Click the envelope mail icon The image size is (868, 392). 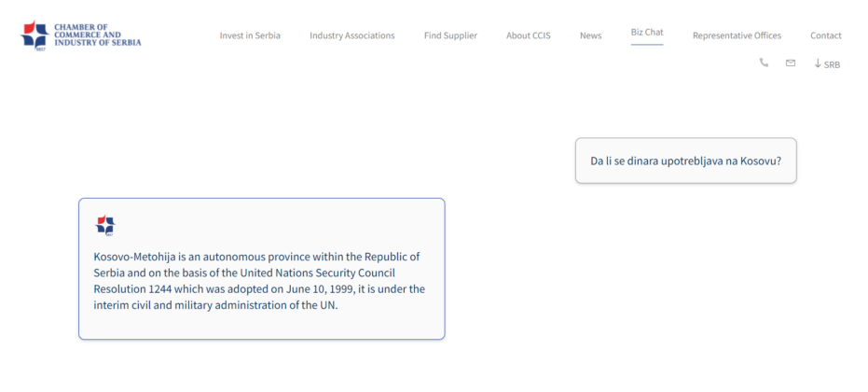[791, 63]
